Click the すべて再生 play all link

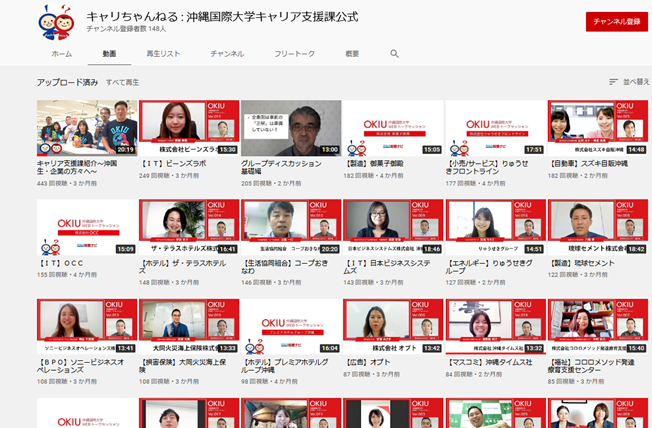click(123, 82)
